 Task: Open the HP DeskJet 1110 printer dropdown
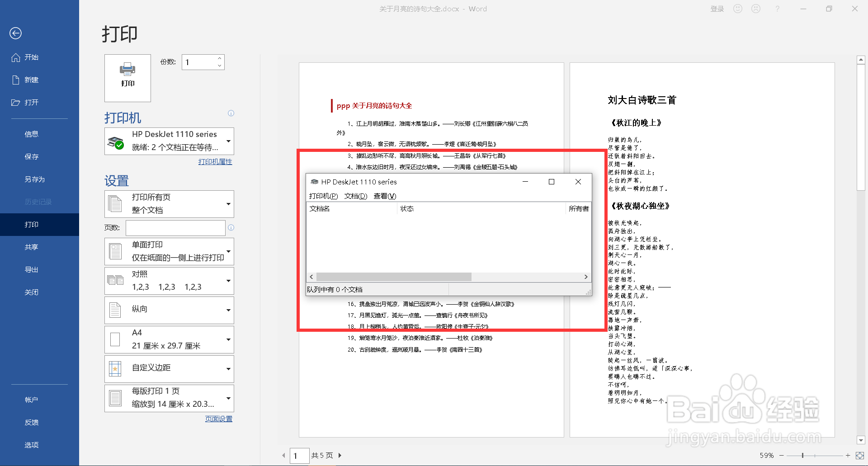click(x=169, y=141)
